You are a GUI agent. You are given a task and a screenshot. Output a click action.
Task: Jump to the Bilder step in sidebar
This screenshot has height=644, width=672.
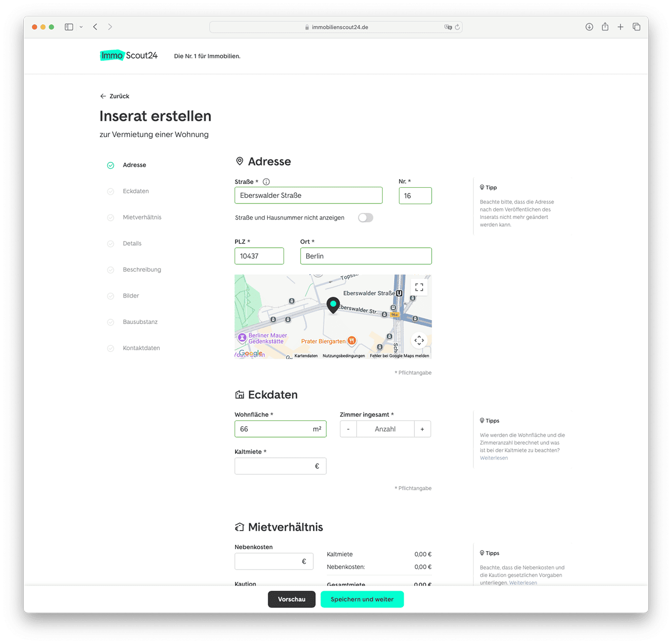tap(131, 296)
